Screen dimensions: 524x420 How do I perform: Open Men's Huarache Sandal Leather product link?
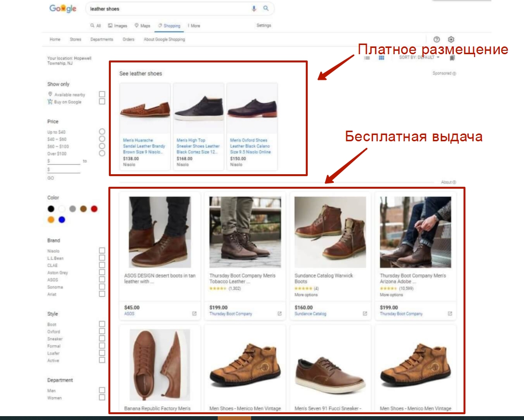[x=144, y=146]
